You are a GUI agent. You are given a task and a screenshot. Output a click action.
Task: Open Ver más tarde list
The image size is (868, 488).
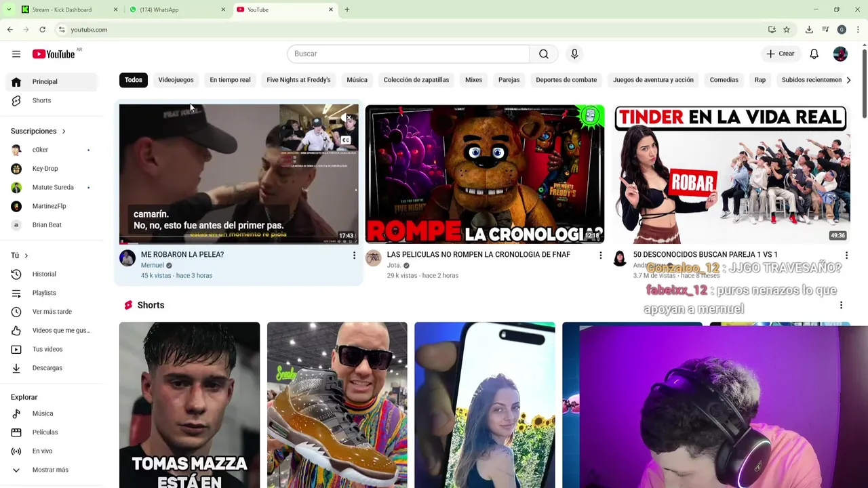pyautogui.click(x=53, y=312)
